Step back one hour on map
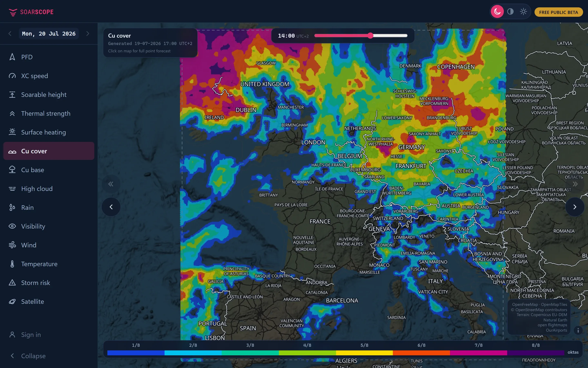The image size is (588, 368). click(x=111, y=207)
